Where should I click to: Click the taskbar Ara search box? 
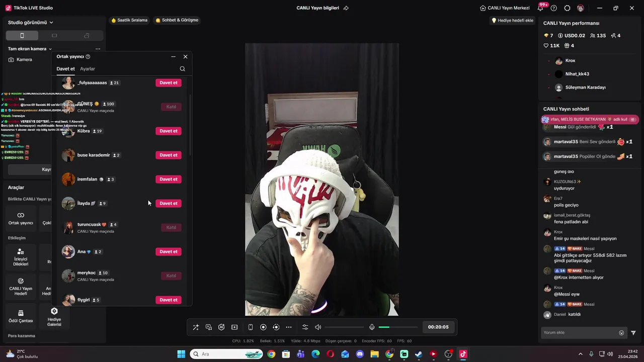[226, 354]
